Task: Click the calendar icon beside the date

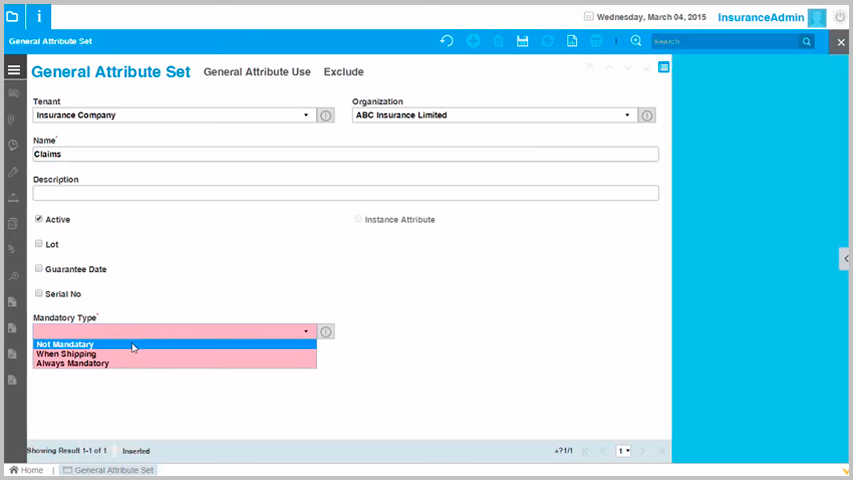Action: click(x=589, y=16)
